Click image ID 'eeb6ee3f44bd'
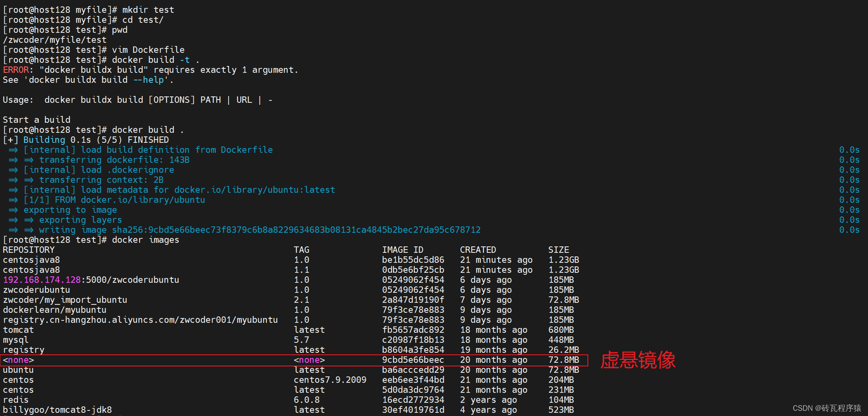The image size is (868, 416). click(413, 380)
